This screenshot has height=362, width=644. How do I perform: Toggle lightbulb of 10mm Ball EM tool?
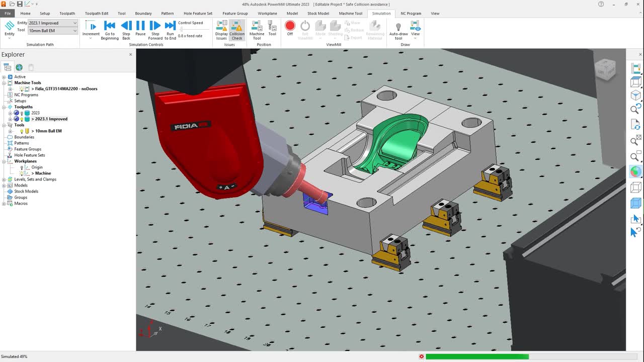[x=22, y=131]
